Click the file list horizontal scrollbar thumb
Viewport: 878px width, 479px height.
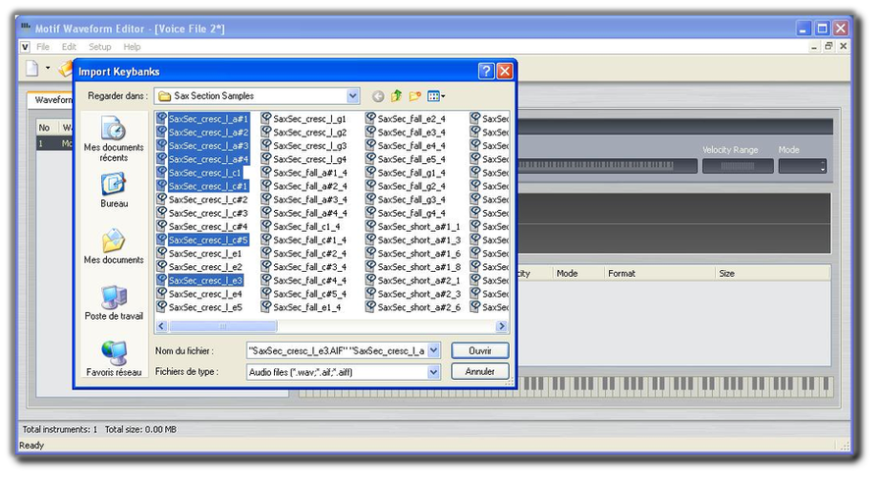pyautogui.click(x=222, y=326)
